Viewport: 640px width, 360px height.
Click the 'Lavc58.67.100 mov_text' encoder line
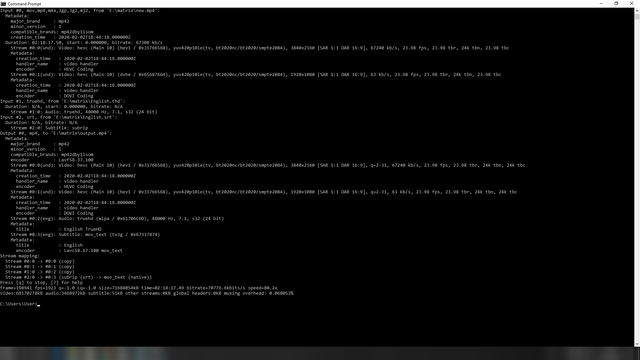pos(69,251)
